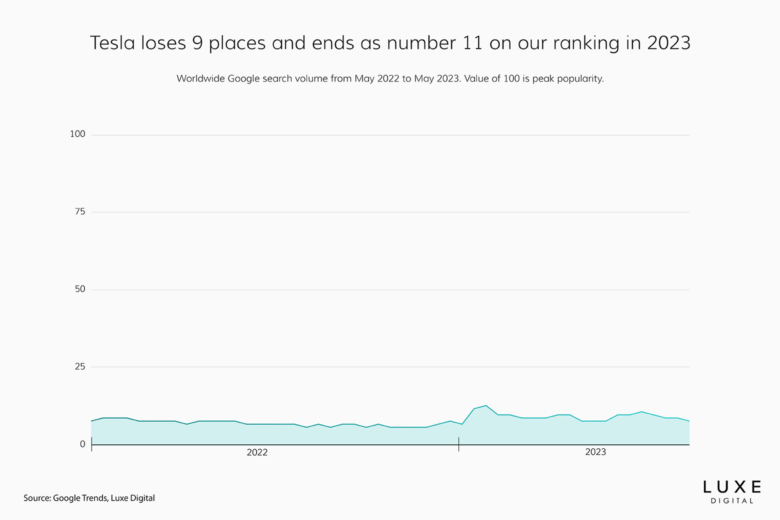Select the 75 label on the y-axis

tap(80, 212)
